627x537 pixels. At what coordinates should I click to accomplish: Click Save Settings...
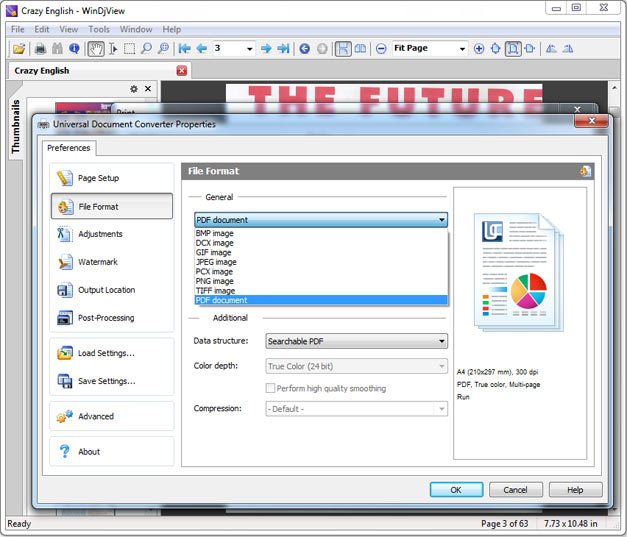[x=112, y=381]
